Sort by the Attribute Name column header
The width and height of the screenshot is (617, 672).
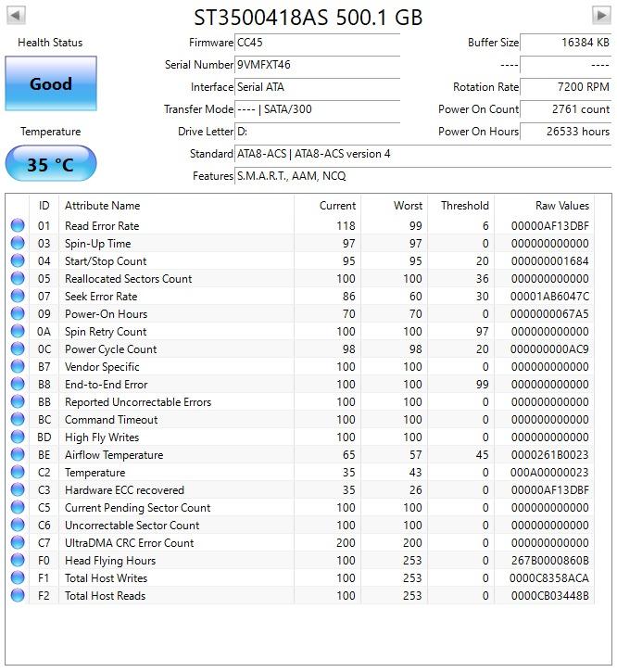click(x=176, y=205)
